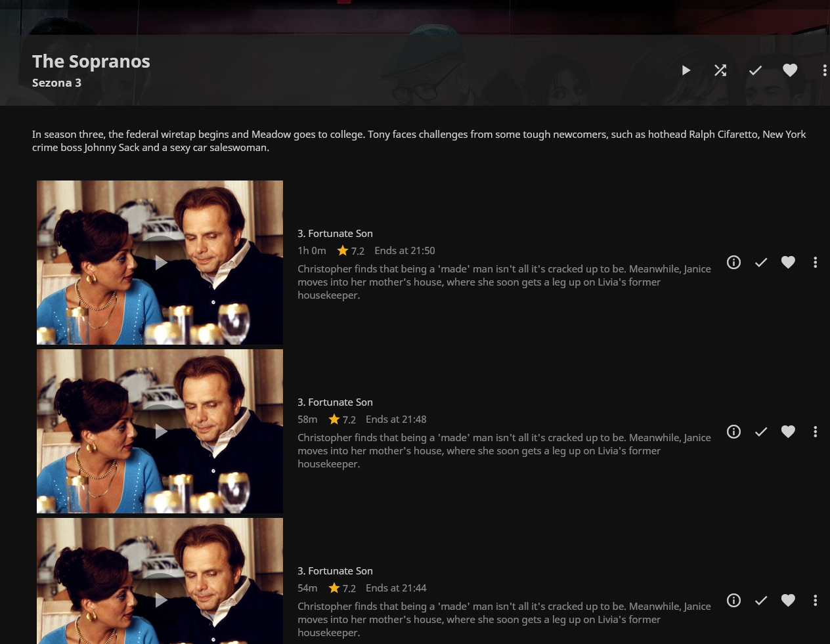The width and height of the screenshot is (830, 644).
Task: Open more options for the 1h 0m episode
Action: click(815, 262)
